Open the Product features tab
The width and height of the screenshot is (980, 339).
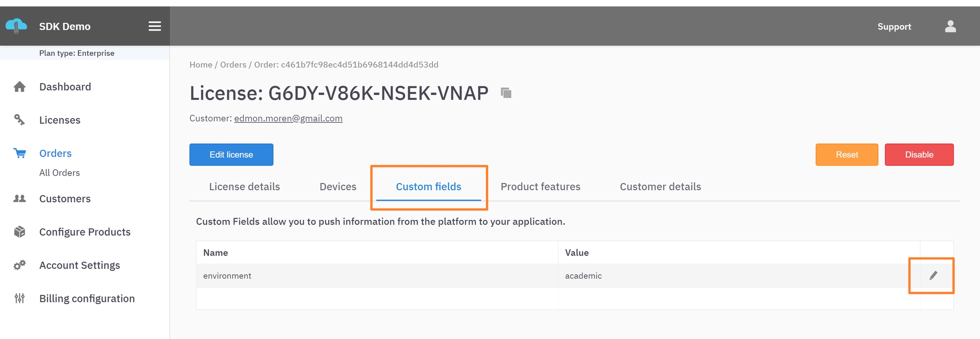pyautogui.click(x=540, y=187)
